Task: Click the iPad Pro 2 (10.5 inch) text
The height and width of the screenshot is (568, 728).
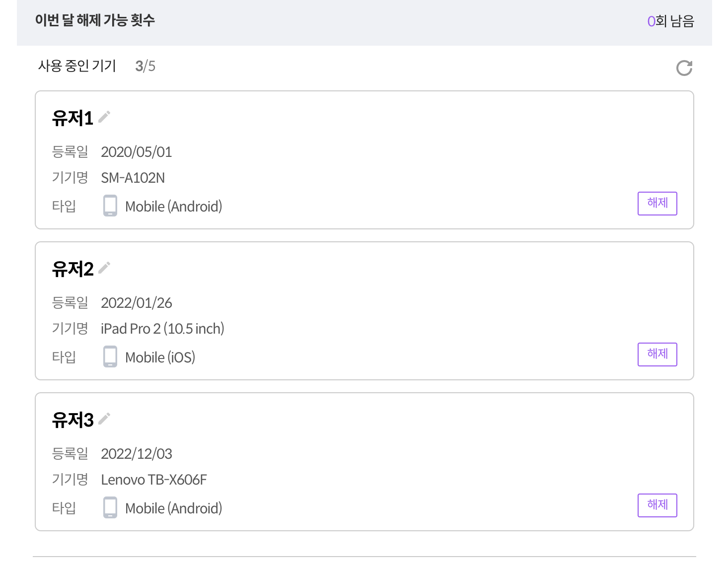Action: click(162, 329)
